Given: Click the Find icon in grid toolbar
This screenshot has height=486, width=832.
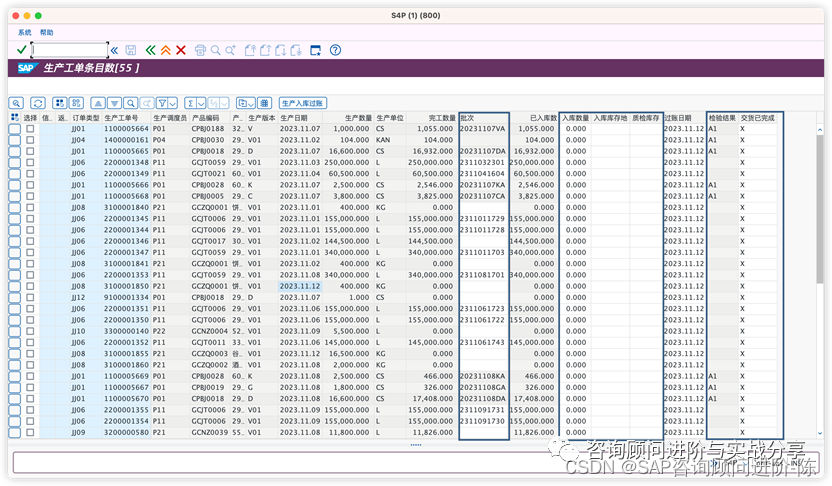Looking at the screenshot, I should tap(131, 103).
